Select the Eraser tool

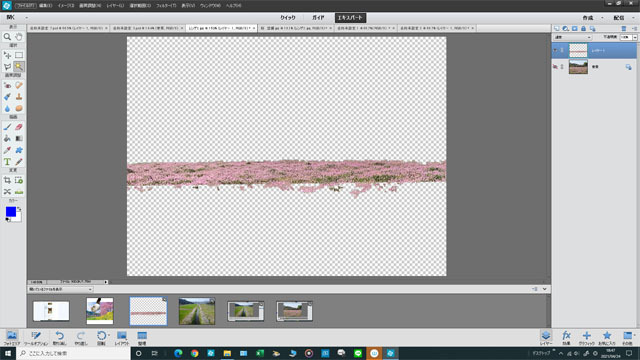(19, 127)
